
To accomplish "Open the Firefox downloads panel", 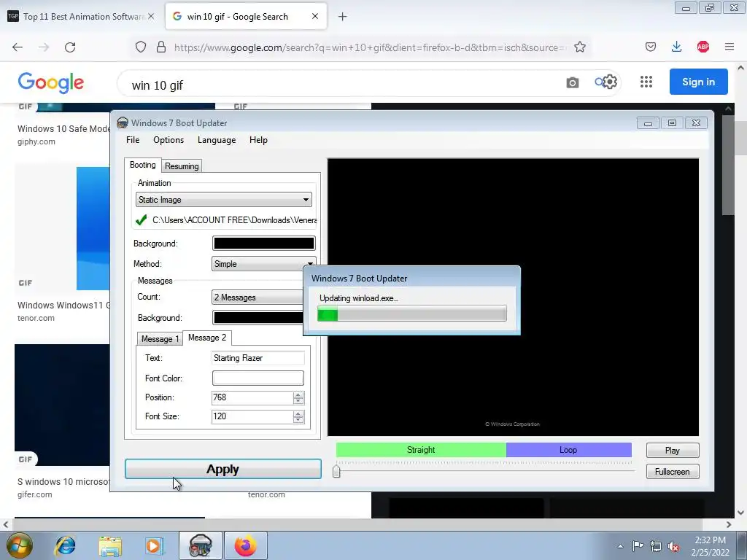I will 676,47.
